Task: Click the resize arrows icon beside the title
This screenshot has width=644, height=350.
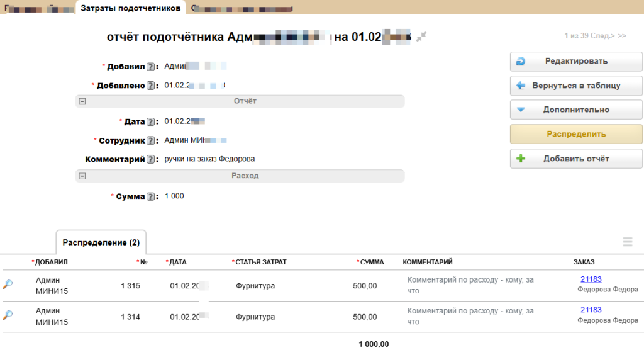Action: tap(421, 37)
